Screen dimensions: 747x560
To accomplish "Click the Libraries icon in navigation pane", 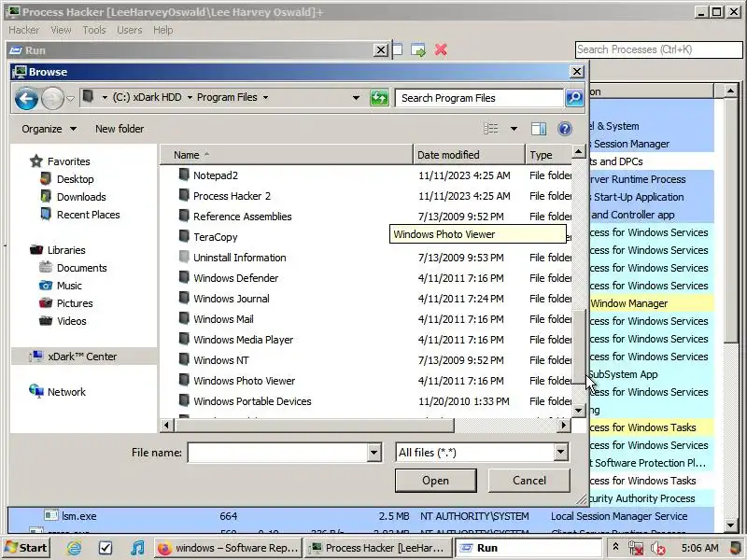I will (x=36, y=250).
